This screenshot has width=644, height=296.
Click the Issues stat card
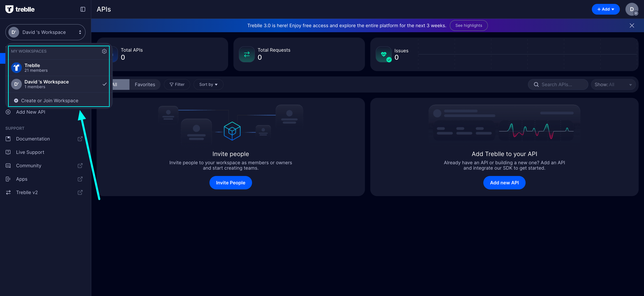point(504,54)
